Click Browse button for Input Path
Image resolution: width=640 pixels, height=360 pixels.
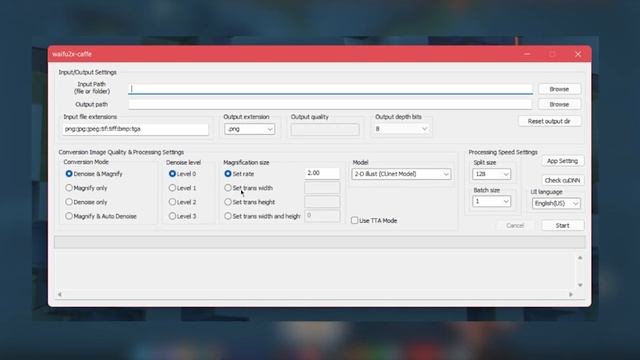click(559, 89)
